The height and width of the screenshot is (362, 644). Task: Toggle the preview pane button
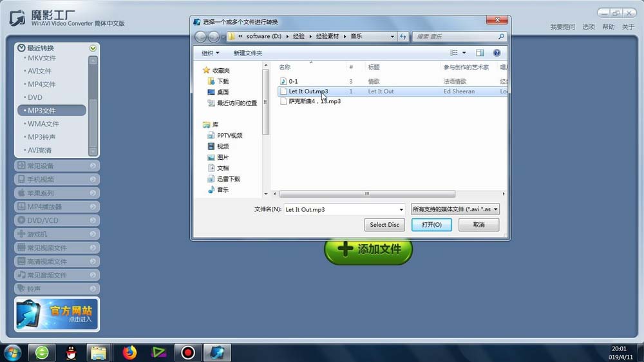coord(480,53)
